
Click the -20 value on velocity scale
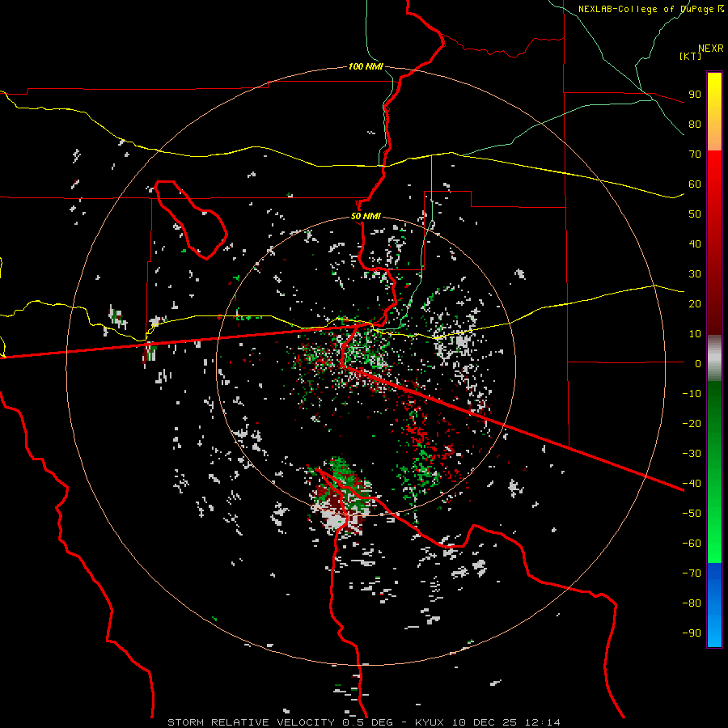692,423
